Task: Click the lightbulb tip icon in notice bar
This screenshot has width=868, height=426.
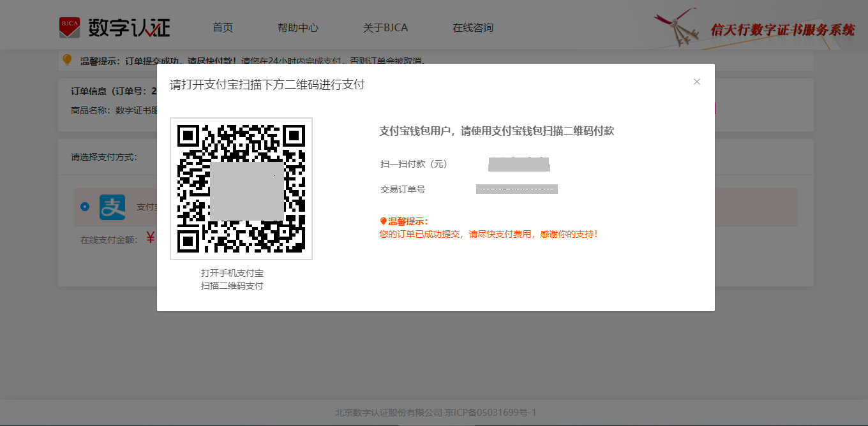Action: click(67, 60)
